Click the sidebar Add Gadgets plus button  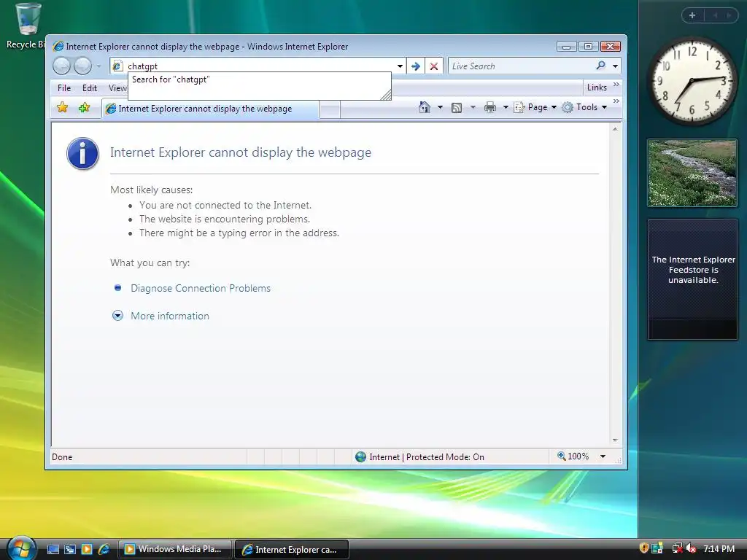click(x=692, y=15)
